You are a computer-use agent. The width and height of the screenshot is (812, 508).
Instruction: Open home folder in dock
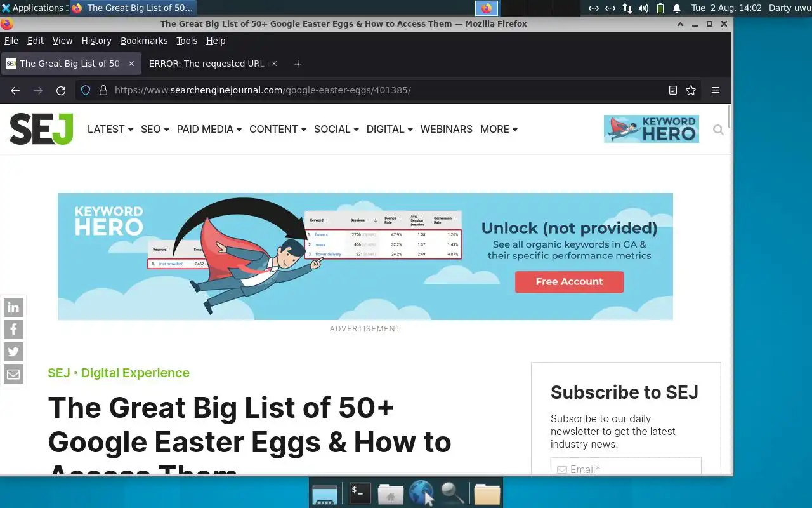[391, 493]
